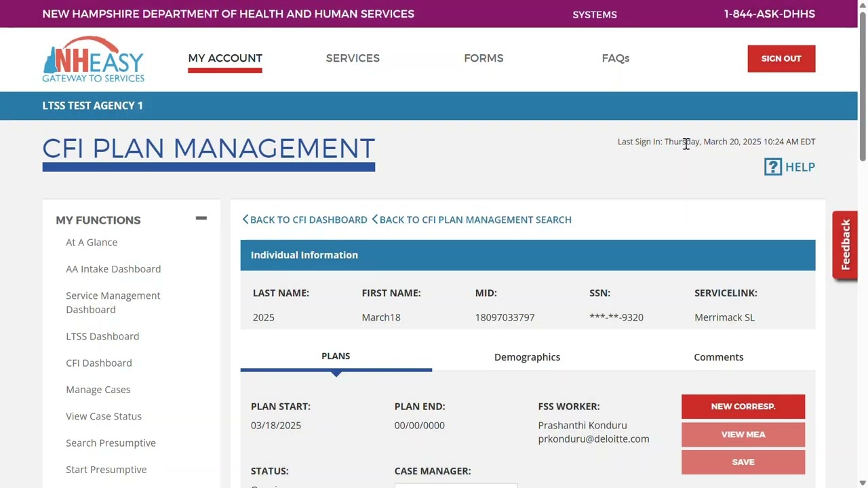
Task: Go back to CFI Dashboard
Action: point(304,220)
